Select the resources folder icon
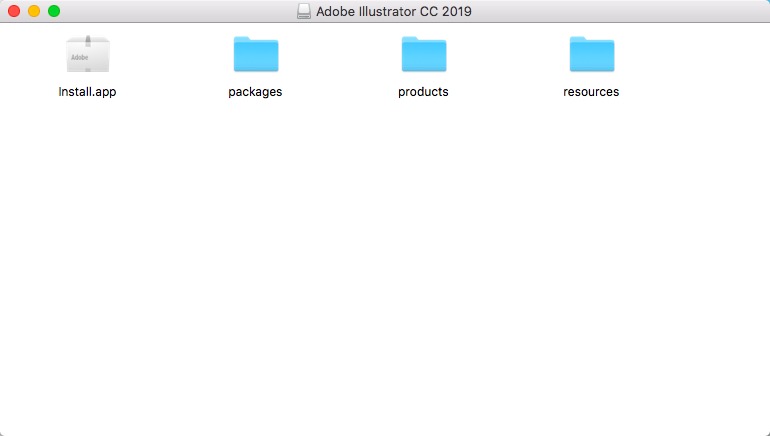 point(592,54)
